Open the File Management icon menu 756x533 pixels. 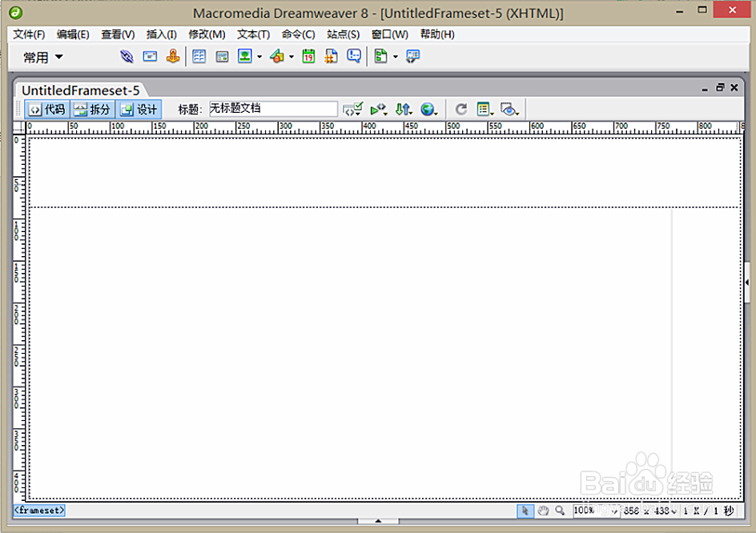point(404,110)
